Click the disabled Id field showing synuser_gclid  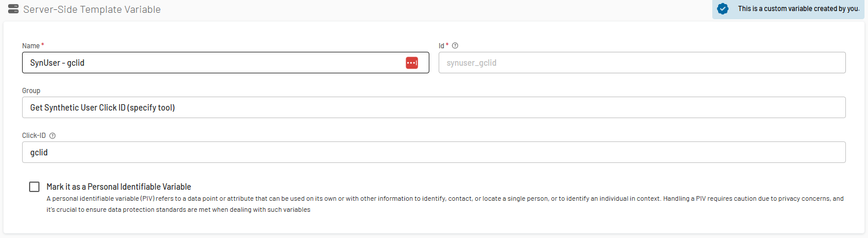(x=642, y=63)
